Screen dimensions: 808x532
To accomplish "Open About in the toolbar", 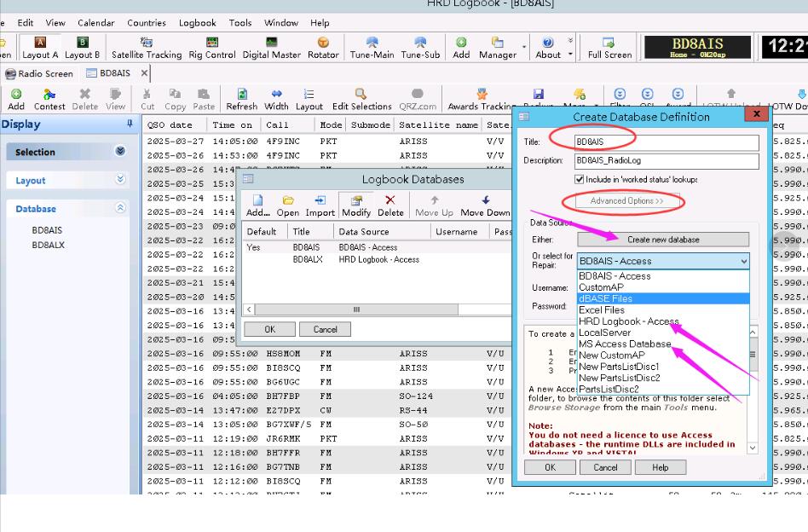I will (x=548, y=48).
